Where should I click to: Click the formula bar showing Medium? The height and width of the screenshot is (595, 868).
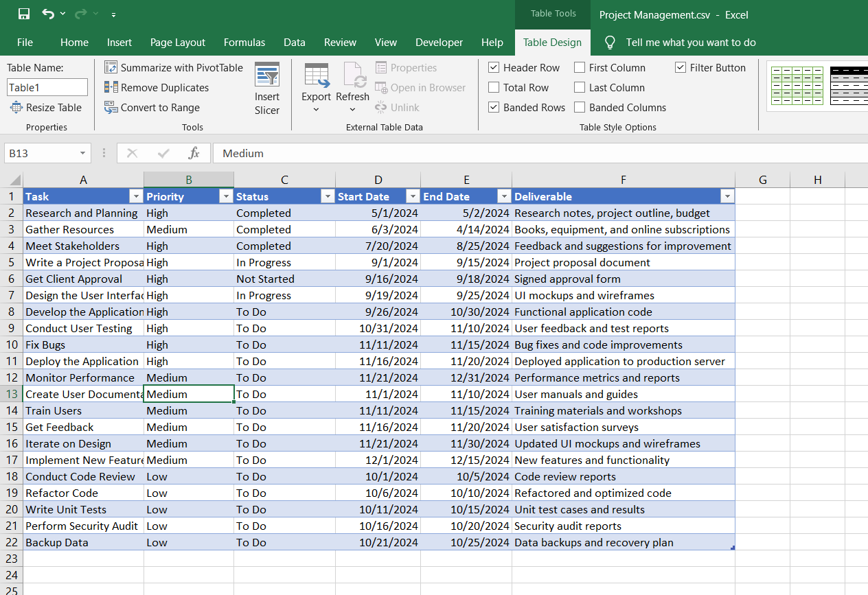[540, 153]
